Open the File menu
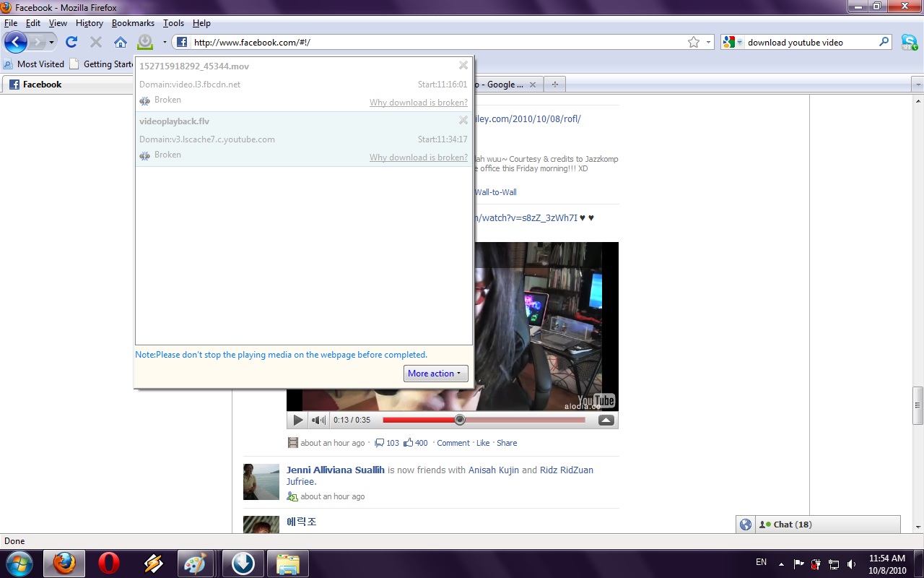The image size is (924, 578). [11, 23]
